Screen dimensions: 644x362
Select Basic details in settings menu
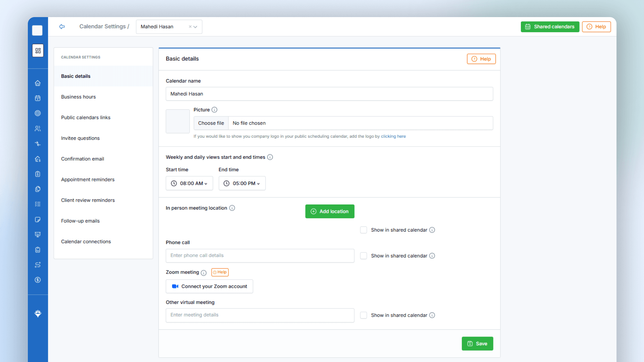(103, 76)
